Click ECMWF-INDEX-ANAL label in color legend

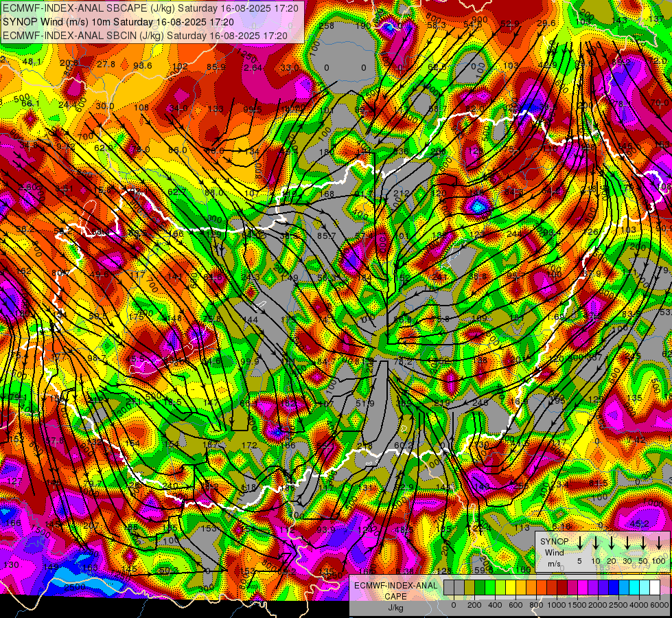pos(395,586)
